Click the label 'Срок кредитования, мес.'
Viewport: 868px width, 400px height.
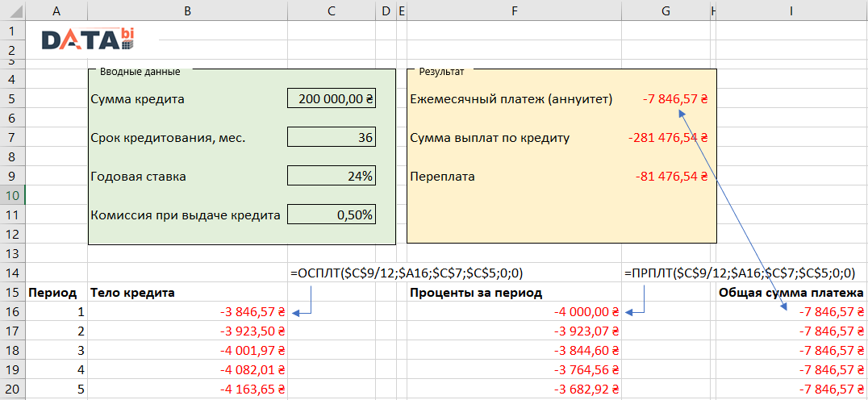(168, 139)
